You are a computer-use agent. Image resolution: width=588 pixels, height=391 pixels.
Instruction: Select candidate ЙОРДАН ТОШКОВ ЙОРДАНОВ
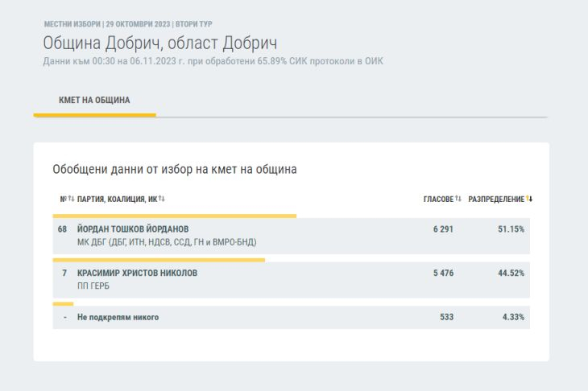pos(133,228)
